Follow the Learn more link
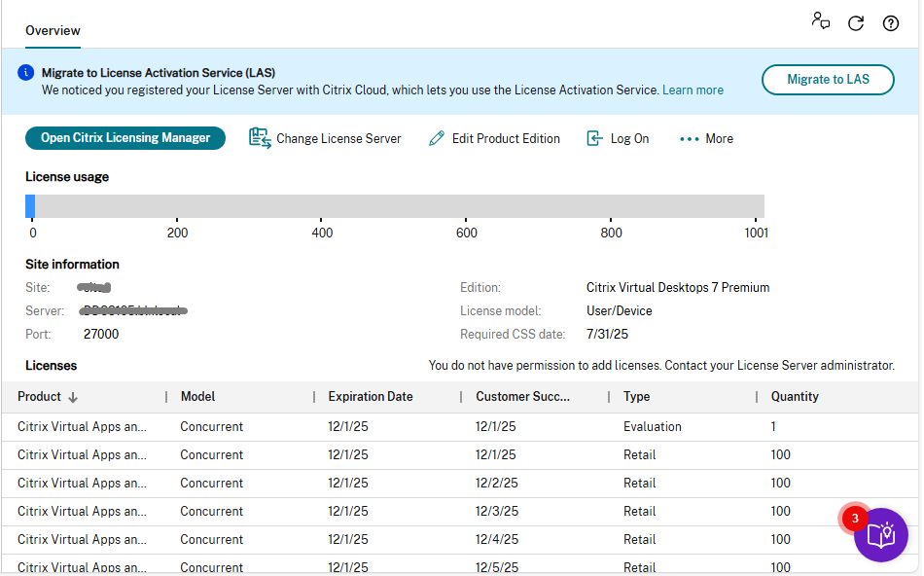924x576 pixels. pos(693,90)
